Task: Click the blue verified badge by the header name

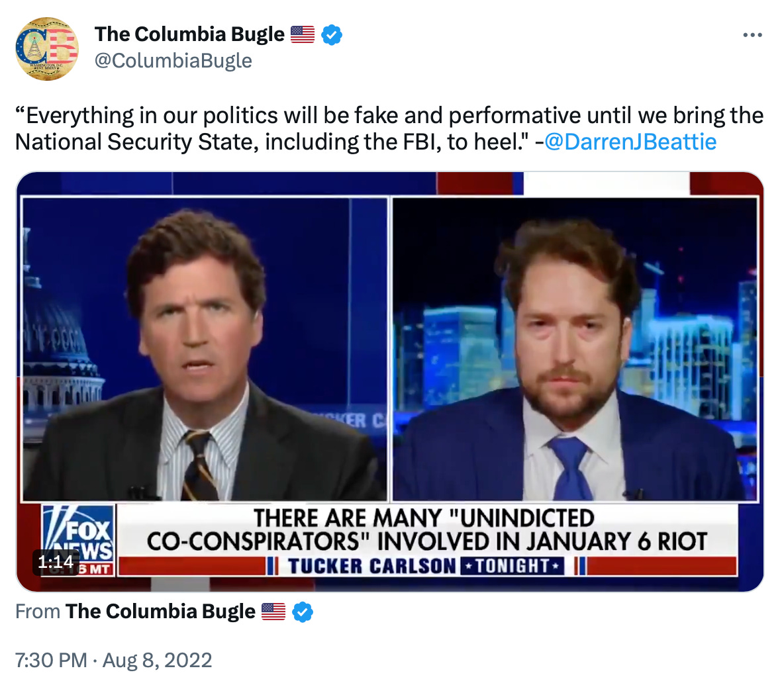Action: click(332, 35)
